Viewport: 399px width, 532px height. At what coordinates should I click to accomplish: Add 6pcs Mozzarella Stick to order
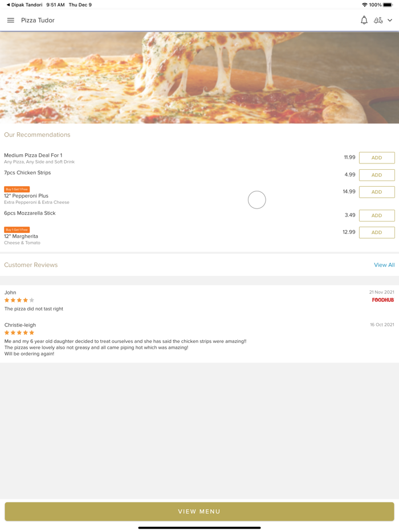[x=376, y=215]
